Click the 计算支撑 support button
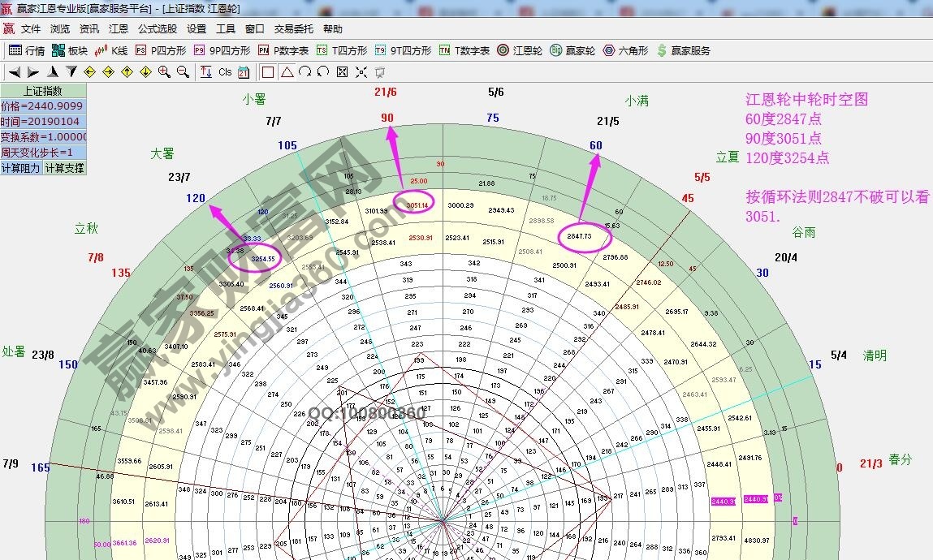Image resolution: width=933 pixels, height=560 pixels. pyautogui.click(x=63, y=168)
